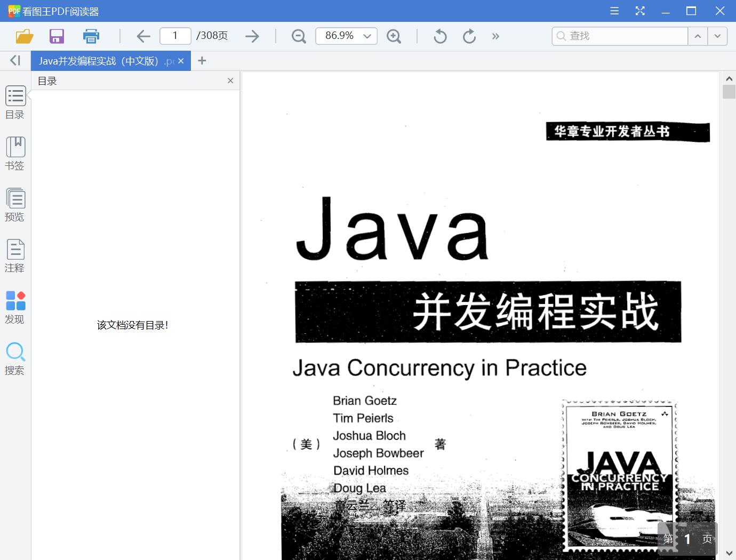Click author name Joshua Bloch
This screenshot has height=560, width=736.
pos(370,436)
